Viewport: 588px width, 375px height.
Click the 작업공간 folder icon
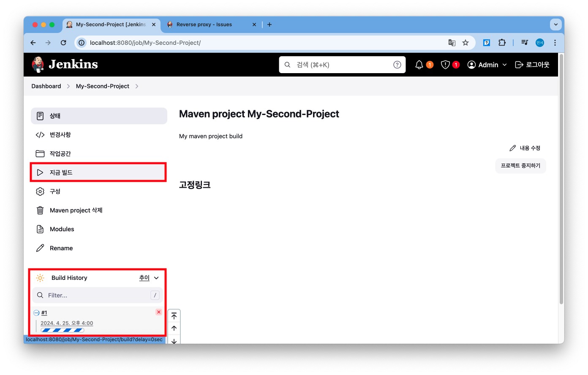(40, 153)
